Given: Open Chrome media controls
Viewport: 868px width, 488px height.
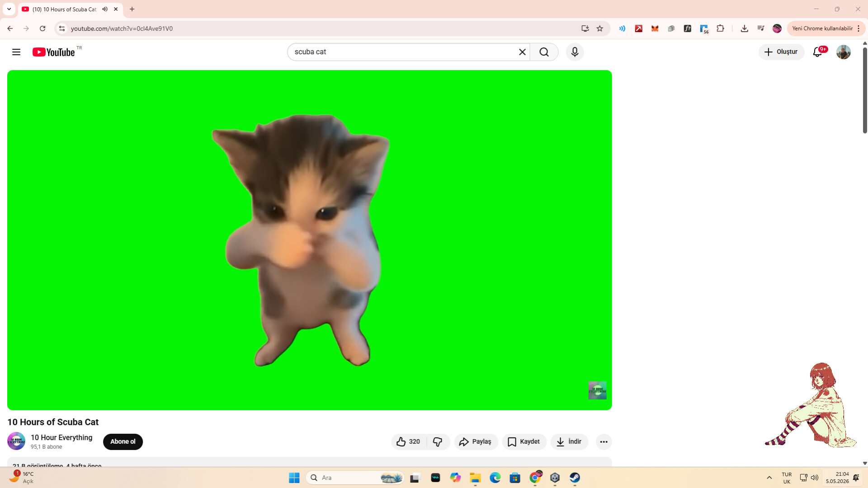Looking at the screenshot, I should [x=761, y=28].
